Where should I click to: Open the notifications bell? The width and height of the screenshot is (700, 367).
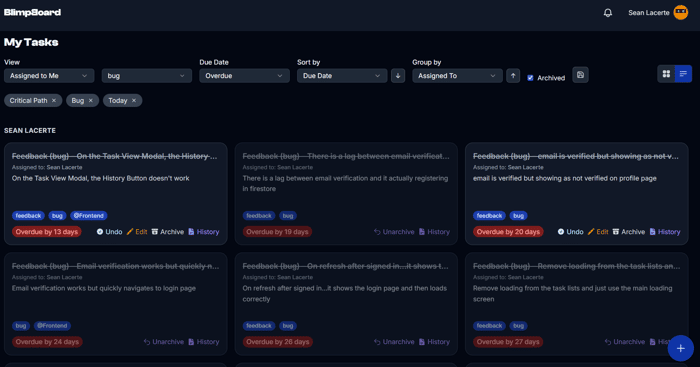(x=608, y=13)
